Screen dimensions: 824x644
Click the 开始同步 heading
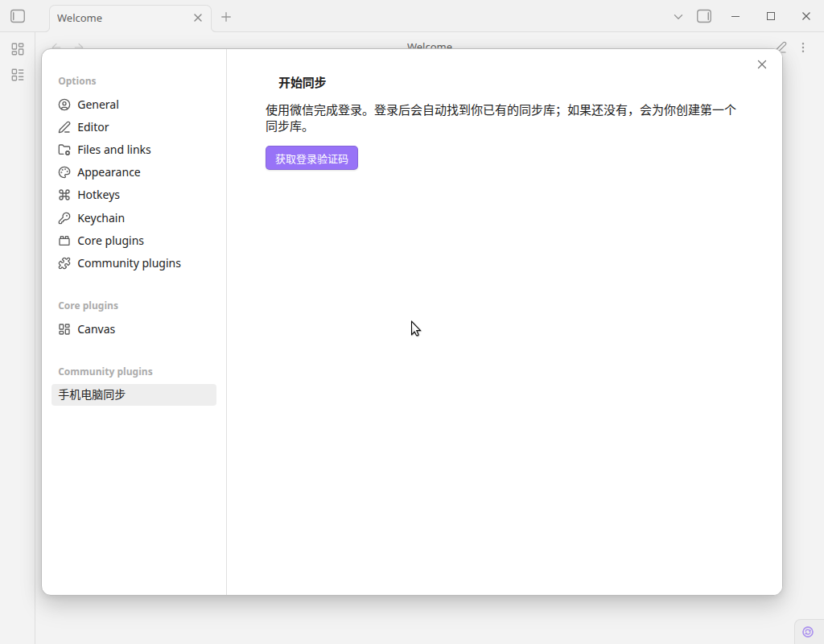point(303,83)
